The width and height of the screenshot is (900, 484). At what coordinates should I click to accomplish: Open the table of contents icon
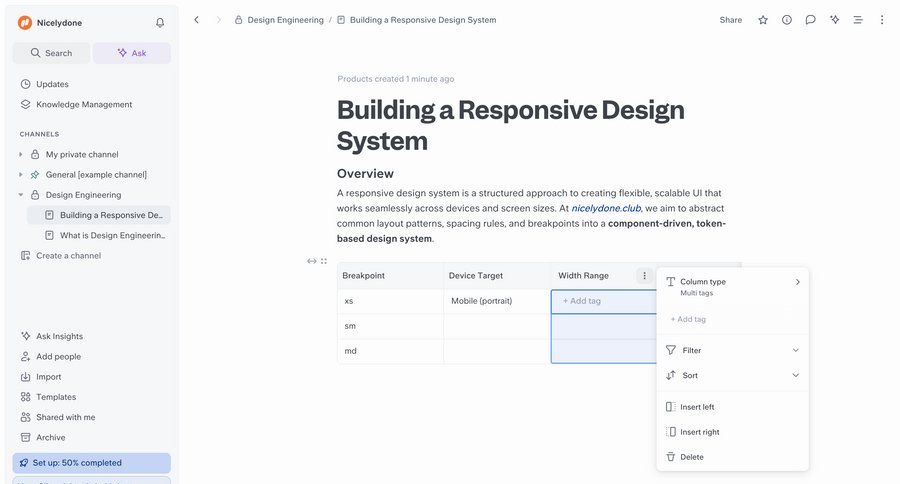pyautogui.click(x=858, y=20)
